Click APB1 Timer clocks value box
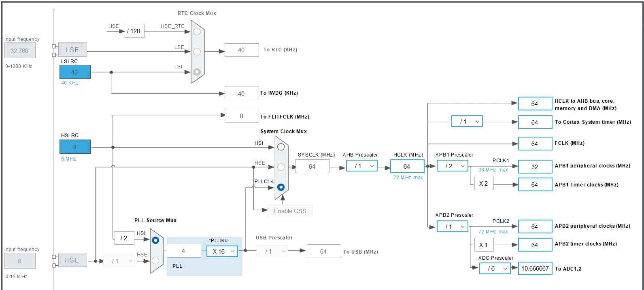The image size is (644, 290). pyautogui.click(x=535, y=184)
